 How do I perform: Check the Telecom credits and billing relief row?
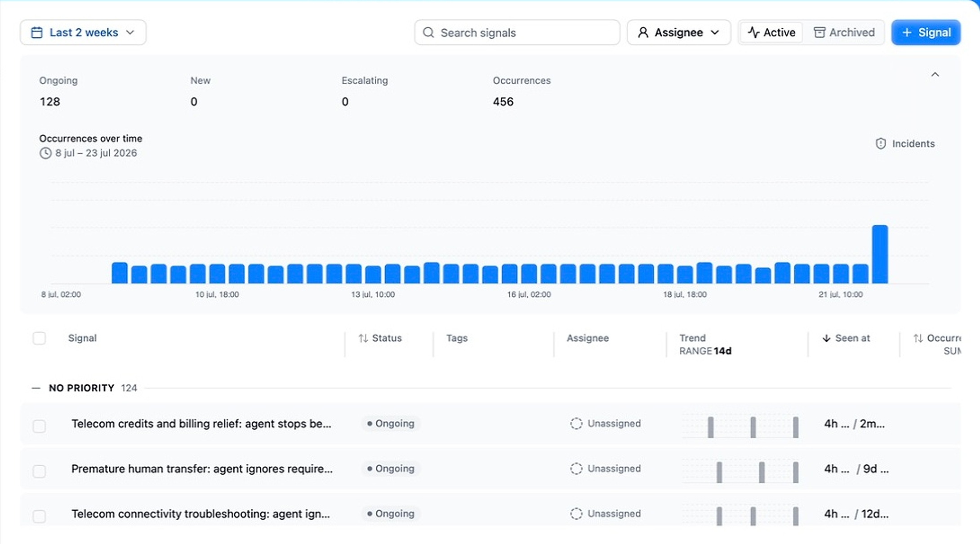pos(39,426)
